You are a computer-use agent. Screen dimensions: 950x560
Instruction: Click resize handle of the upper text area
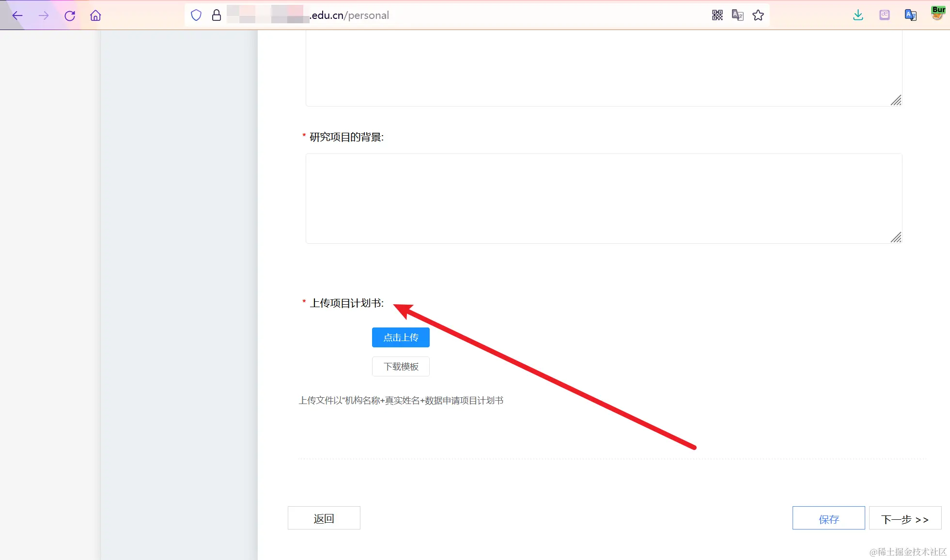[x=896, y=100]
